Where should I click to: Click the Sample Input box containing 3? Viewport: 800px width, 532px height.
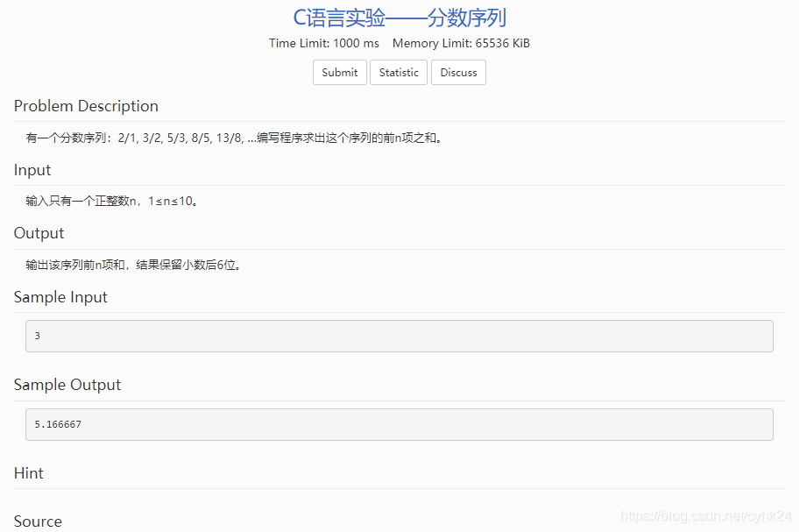(x=400, y=336)
